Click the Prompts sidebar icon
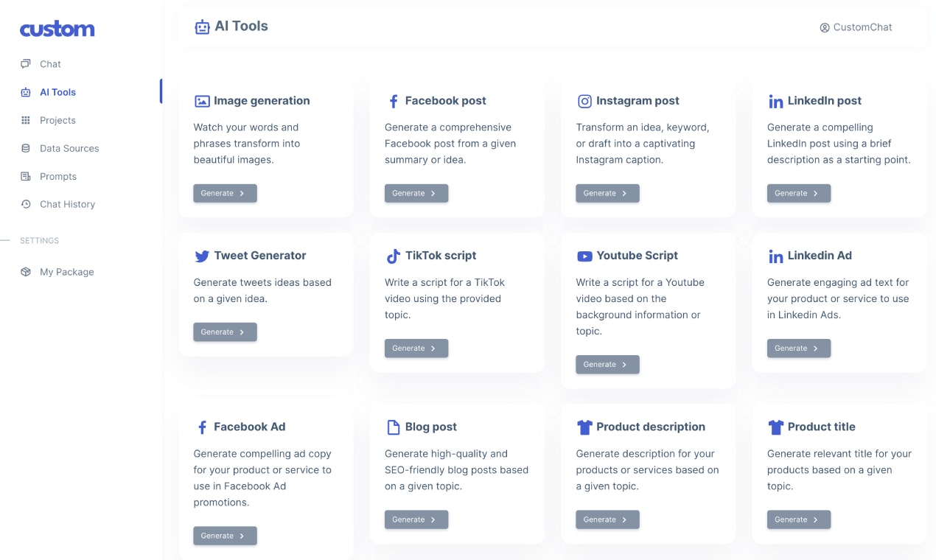 click(x=26, y=176)
